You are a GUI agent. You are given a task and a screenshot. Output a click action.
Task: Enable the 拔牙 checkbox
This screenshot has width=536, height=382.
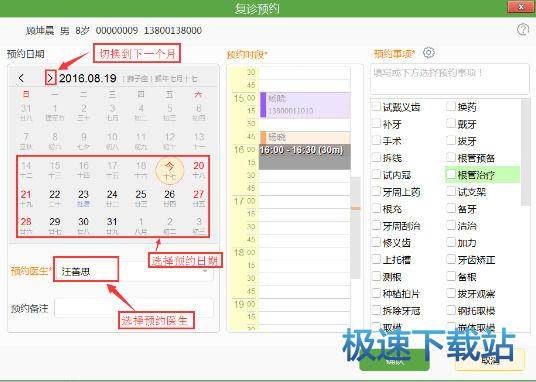pos(451,141)
